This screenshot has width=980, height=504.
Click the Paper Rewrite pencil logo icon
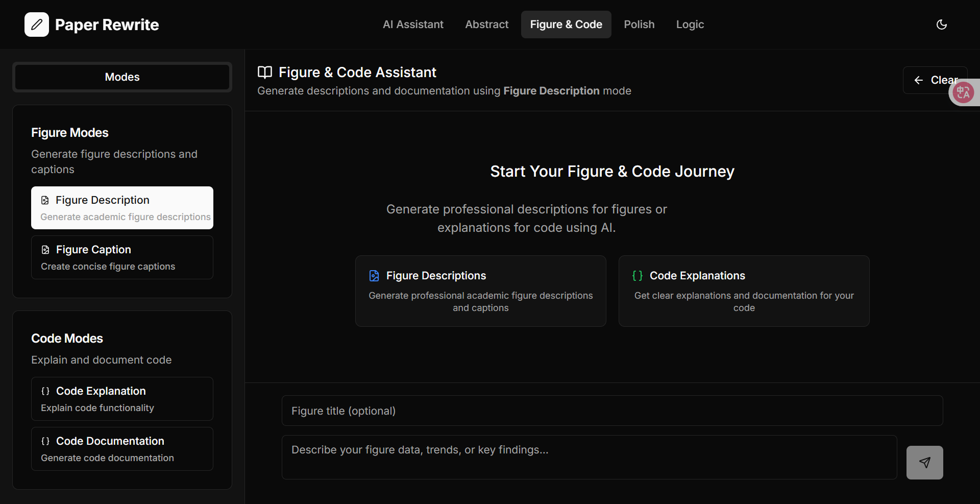point(37,25)
